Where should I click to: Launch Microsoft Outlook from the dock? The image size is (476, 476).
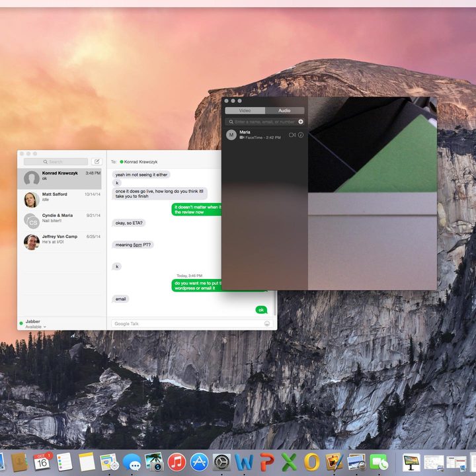[311, 462]
